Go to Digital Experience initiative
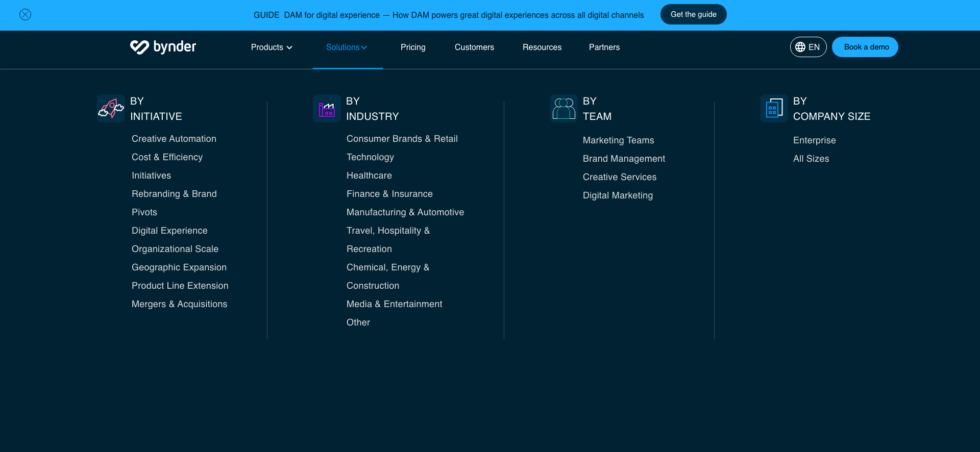 click(x=169, y=231)
